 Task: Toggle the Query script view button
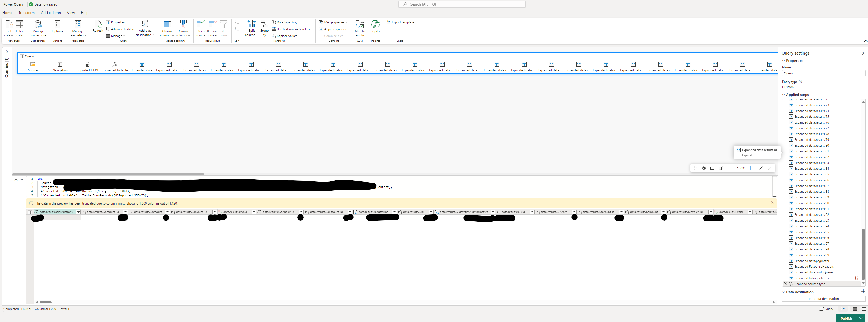(826, 309)
